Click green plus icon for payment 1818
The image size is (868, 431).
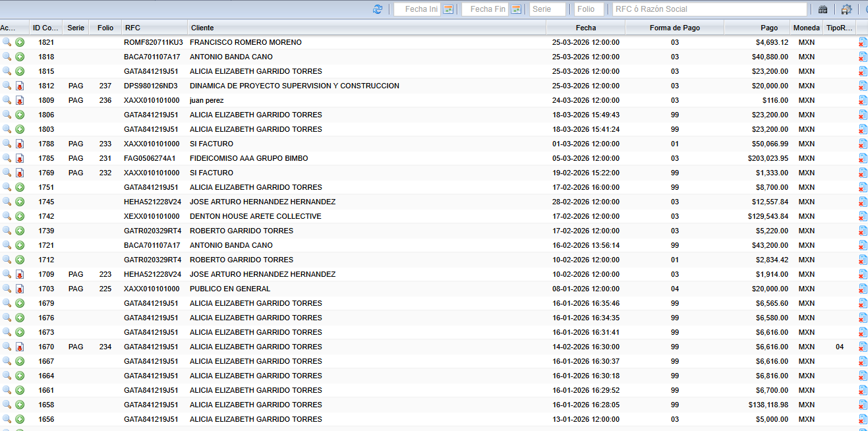20,57
